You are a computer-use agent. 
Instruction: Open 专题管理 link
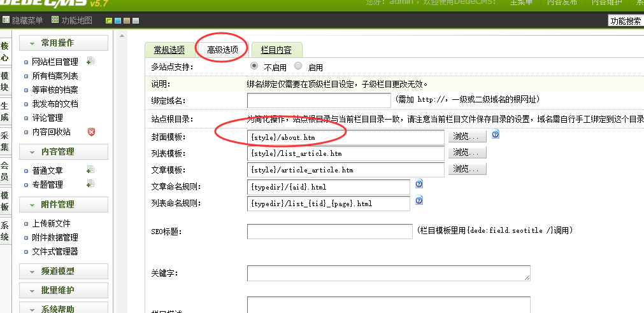pos(47,184)
